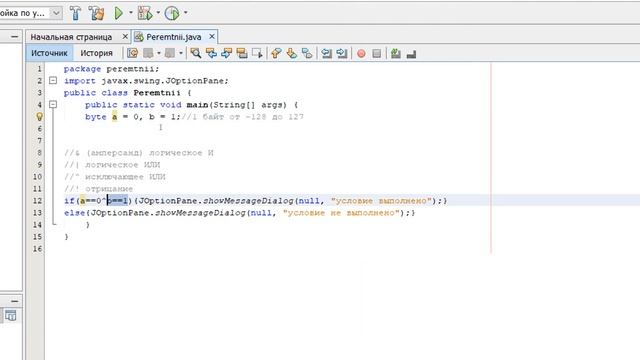Click line number 12 in the gutter
The height and width of the screenshot is (360, 640).
click(x=37, y=200)
